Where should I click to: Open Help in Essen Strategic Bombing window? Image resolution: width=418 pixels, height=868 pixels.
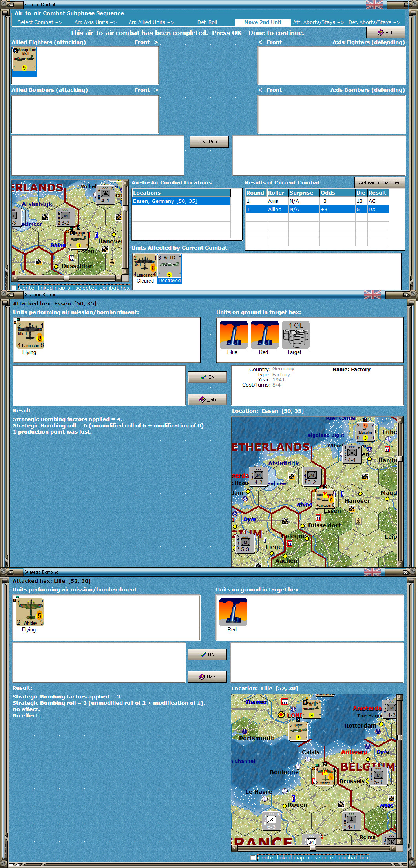(208, 399)
